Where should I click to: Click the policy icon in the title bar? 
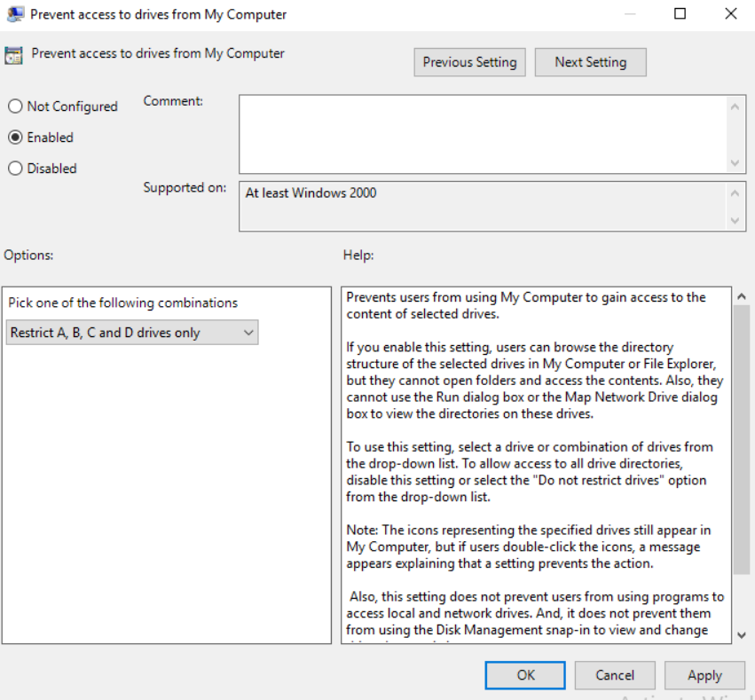[14, 14]
